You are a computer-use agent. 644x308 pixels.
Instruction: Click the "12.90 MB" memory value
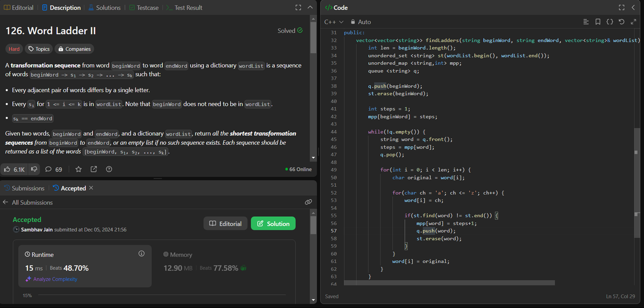click(178, 268)
